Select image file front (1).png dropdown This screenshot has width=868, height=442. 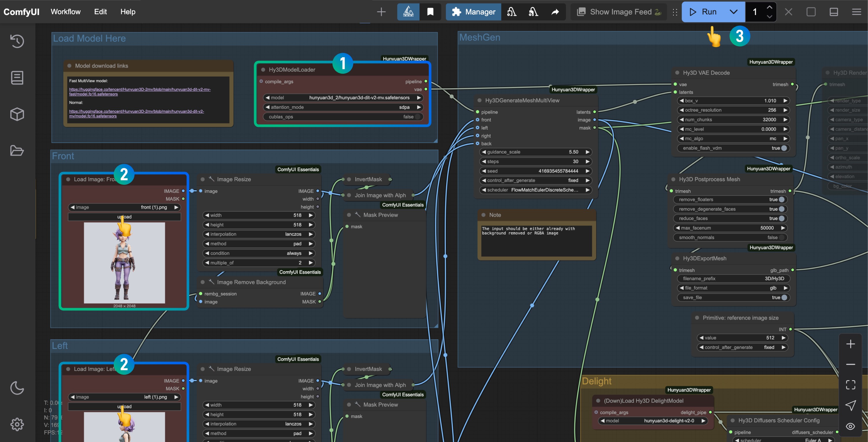pos(124,207)
